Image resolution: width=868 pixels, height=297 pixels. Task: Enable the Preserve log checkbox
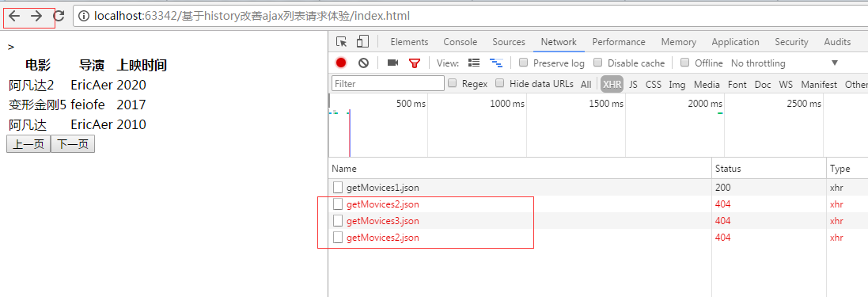[523, 63]
